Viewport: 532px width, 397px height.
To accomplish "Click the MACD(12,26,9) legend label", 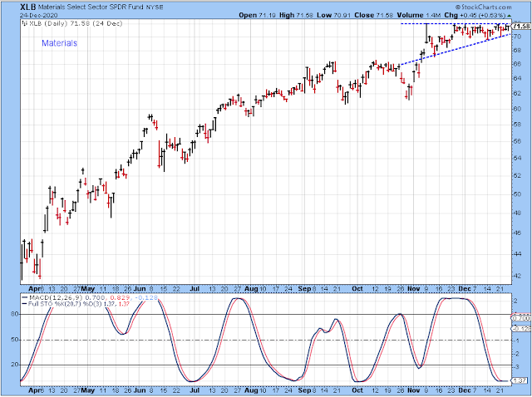I will (55, 297).
